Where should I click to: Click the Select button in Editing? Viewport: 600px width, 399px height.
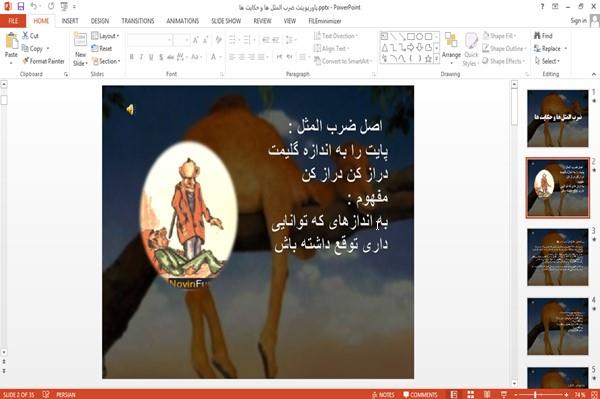[x=547, y=61]
